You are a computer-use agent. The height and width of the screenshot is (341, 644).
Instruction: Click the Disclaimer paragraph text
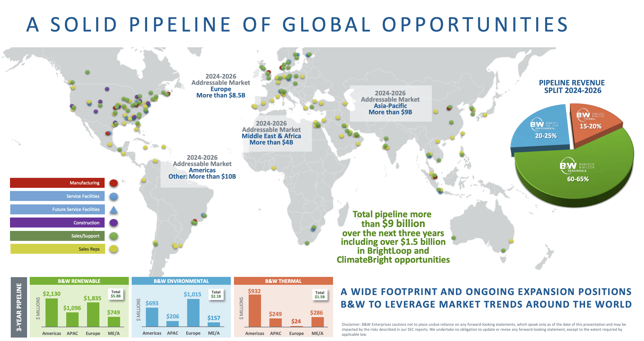click(x=484, y=329)
